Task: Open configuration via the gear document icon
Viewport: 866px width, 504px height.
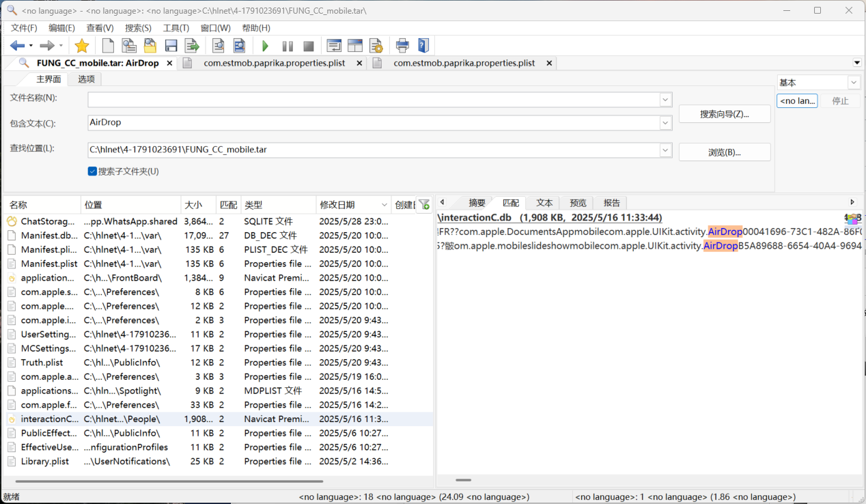Action: (x=376, y=46)
